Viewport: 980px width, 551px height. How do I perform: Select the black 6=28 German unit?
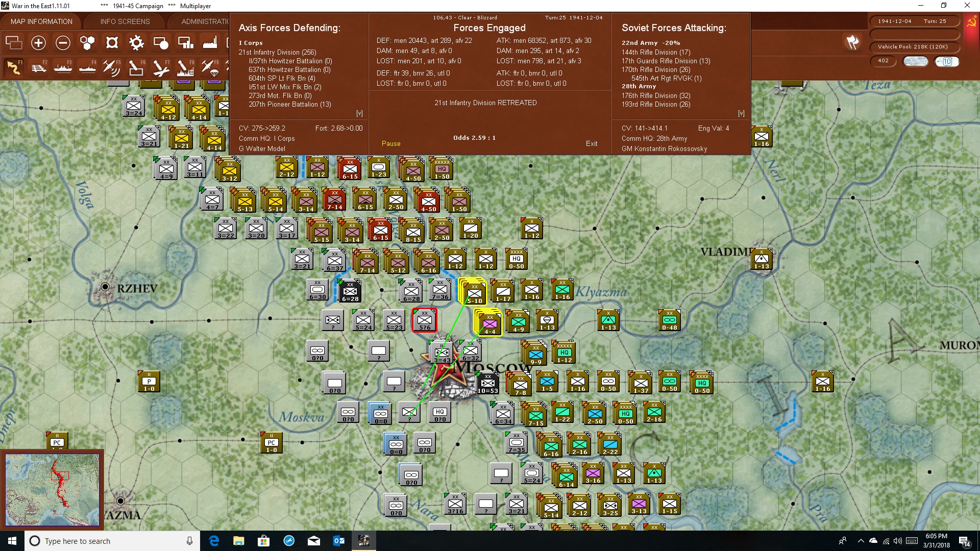pos(350,291)
